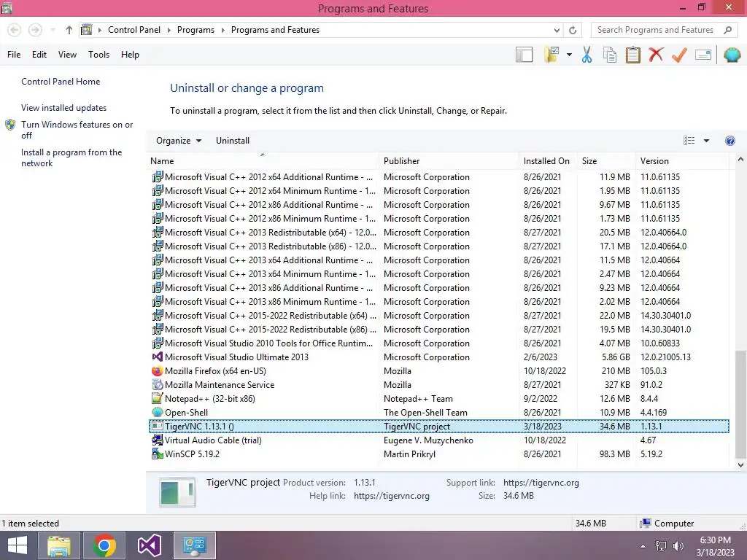Click the Open-Shell globe toolbar icon

tap(732, 55)
